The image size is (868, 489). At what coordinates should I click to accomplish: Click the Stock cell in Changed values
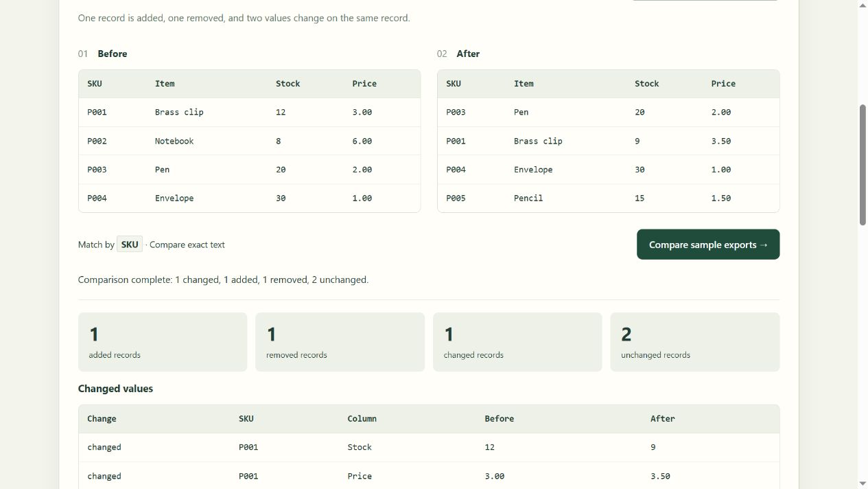360,447
